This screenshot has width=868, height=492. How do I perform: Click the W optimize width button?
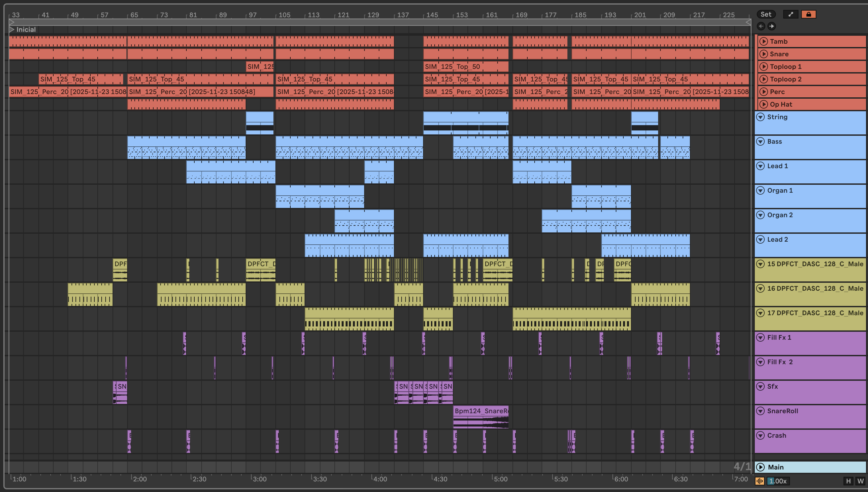click(x=860, y=481)
